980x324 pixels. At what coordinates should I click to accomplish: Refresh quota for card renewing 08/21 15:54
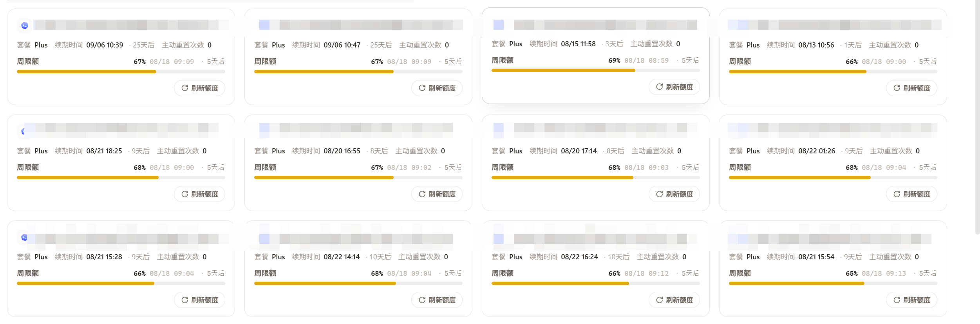click(911, 300)
